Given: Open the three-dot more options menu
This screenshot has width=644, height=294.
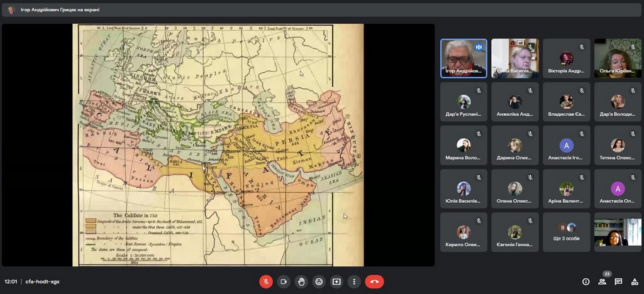Looking at the screenshot, I should 354,282.
